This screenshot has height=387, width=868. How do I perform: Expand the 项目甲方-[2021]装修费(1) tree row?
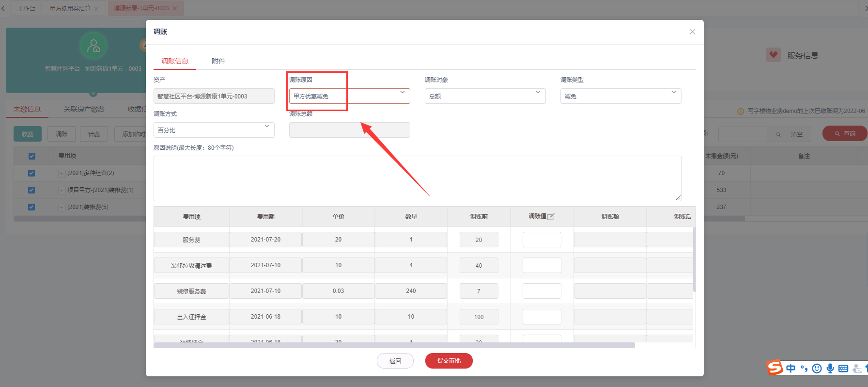click(62, 190)
